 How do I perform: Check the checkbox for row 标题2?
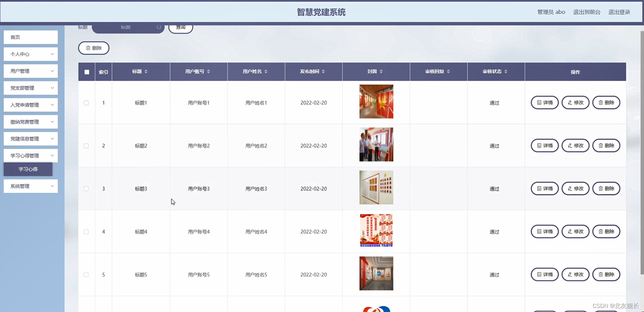(86, 146)
